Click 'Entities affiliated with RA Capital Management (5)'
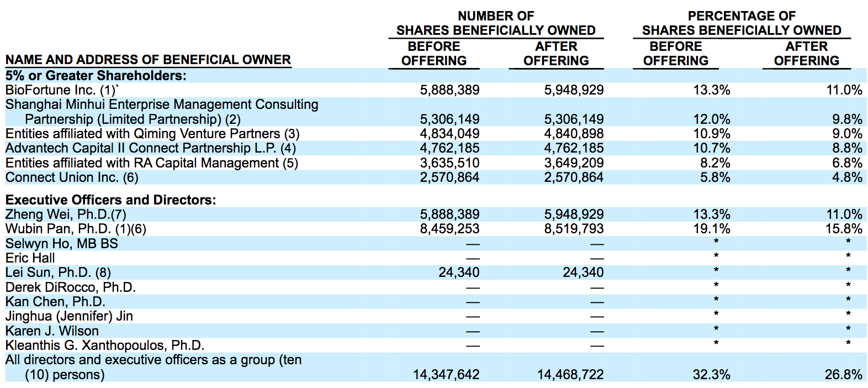This screenshot has width=868, height=388. pyautogui.click(x=152, y=163)
